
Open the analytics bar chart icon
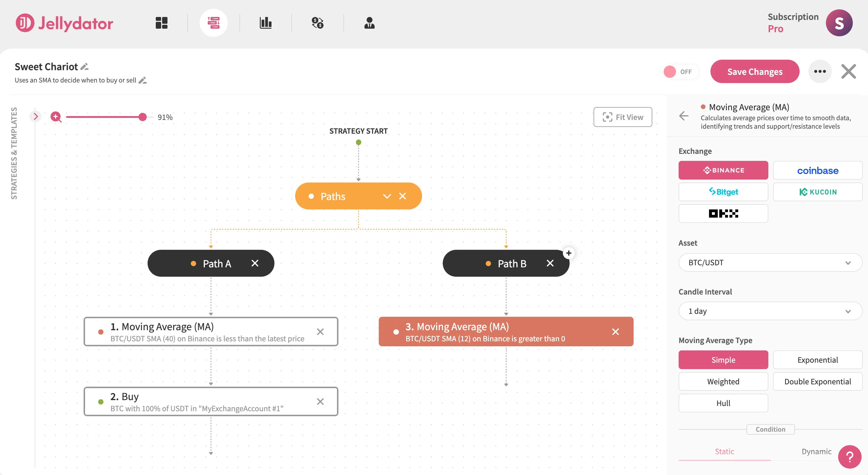(266, 23)
